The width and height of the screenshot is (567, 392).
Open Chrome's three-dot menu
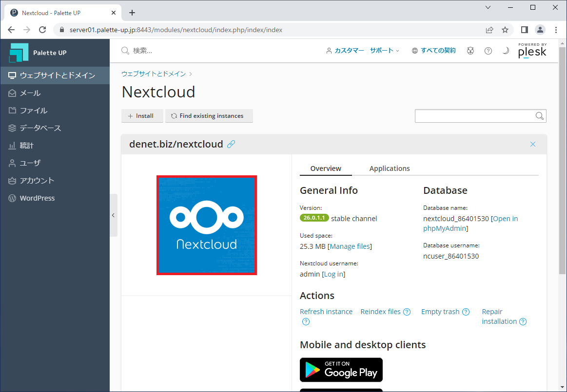pyautogui.click(x=556, y=30)
